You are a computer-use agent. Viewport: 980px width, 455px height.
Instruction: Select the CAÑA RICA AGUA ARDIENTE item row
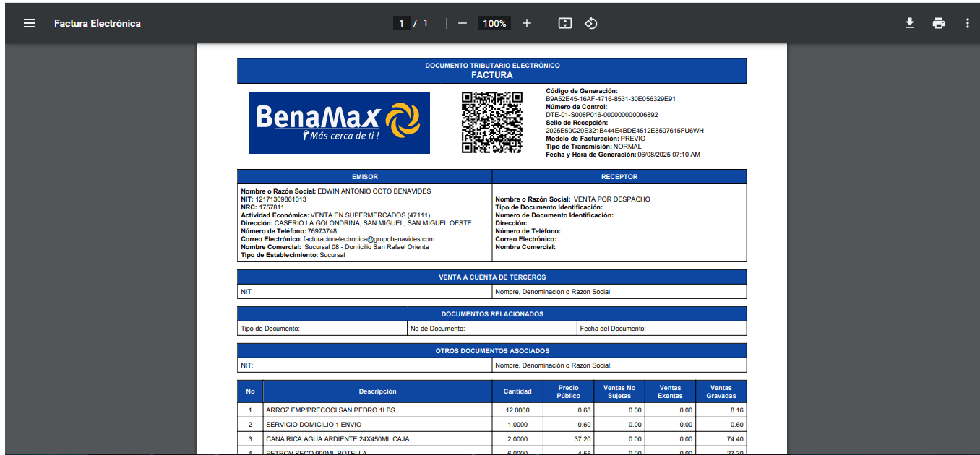click(338, 439)
